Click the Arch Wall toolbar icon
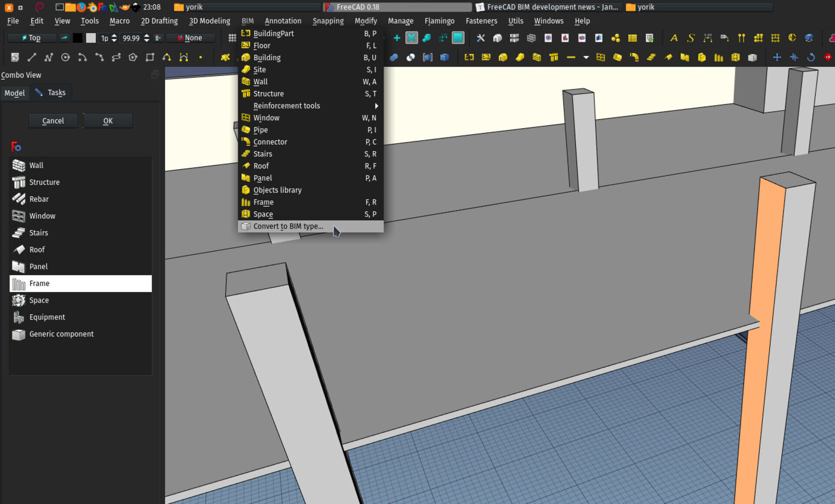 coord(537,57)
